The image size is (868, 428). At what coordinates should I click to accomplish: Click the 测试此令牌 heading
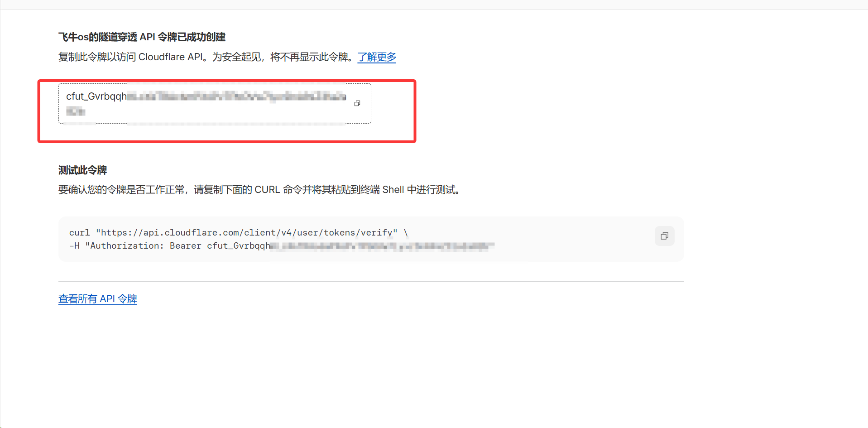click(x=82, y=170)
